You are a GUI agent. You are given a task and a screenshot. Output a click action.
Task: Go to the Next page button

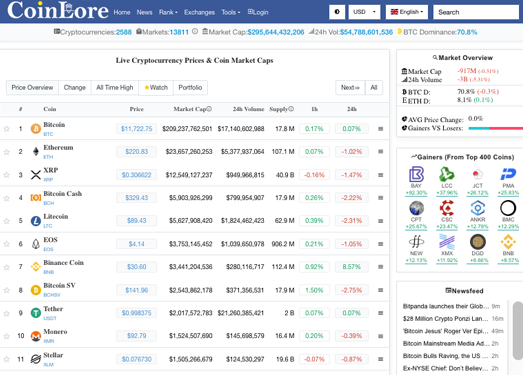pyautogui.click(x=350, y=88)
